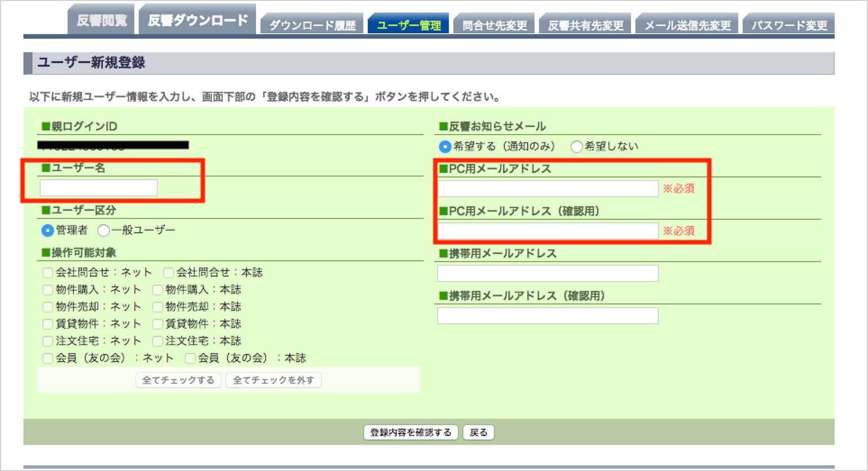Go to the 問合せ先変更 tab

click(494, 24)
